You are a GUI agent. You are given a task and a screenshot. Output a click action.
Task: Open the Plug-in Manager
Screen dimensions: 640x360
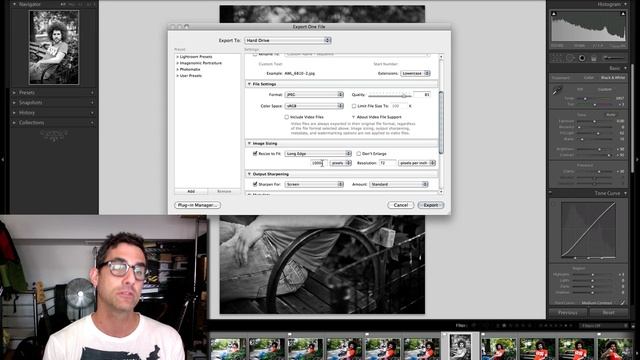(198, 205)
